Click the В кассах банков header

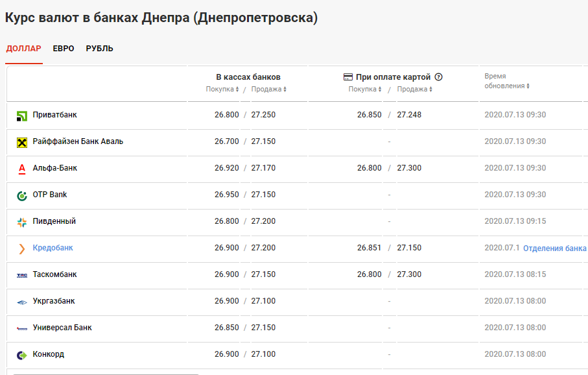tap(248, 77)
